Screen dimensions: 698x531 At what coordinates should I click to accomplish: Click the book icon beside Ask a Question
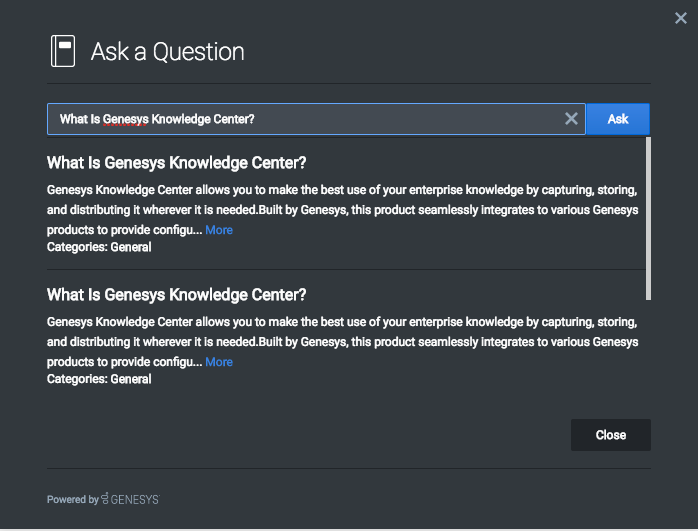click(x=63, y=51)
